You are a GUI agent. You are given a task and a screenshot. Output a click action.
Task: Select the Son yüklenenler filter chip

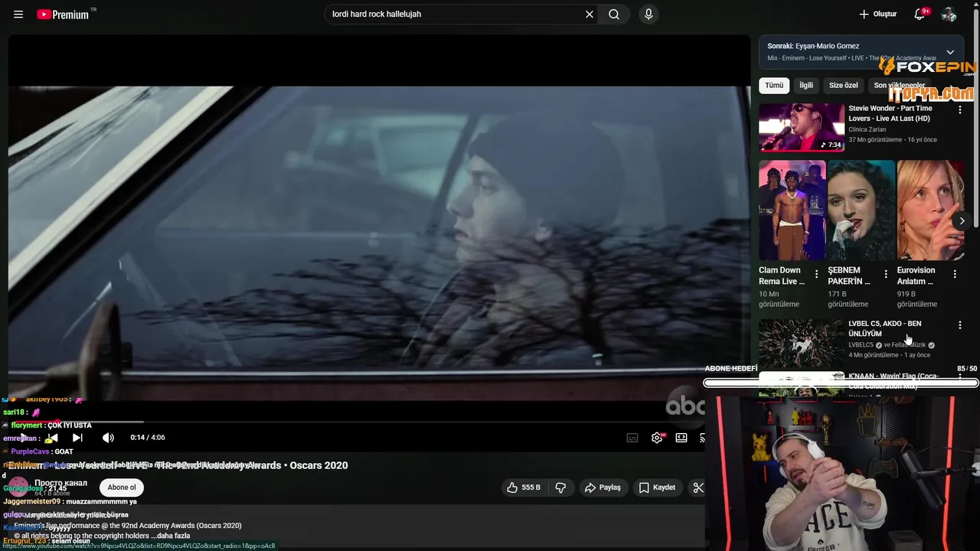[900, 86]
